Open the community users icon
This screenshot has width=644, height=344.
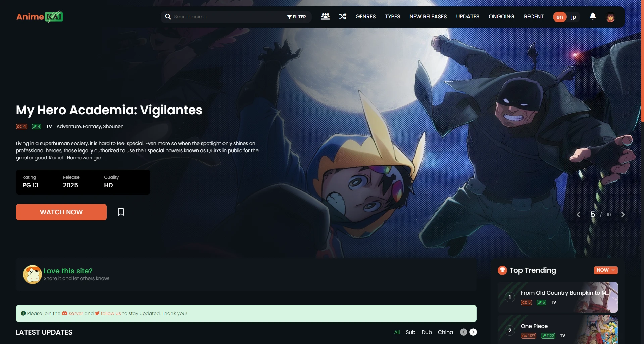(x=325, y=16)
